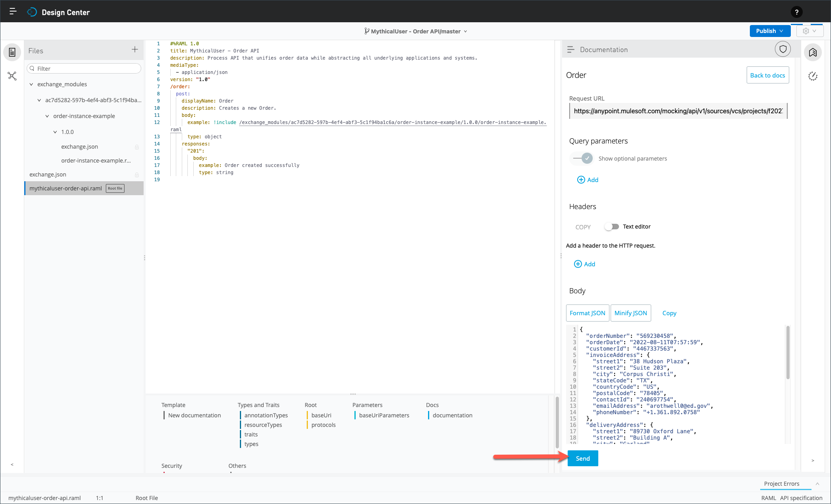Click the shield mocking service icon
The width and height of the screenshot is (831, 504).
coord(783,49)
